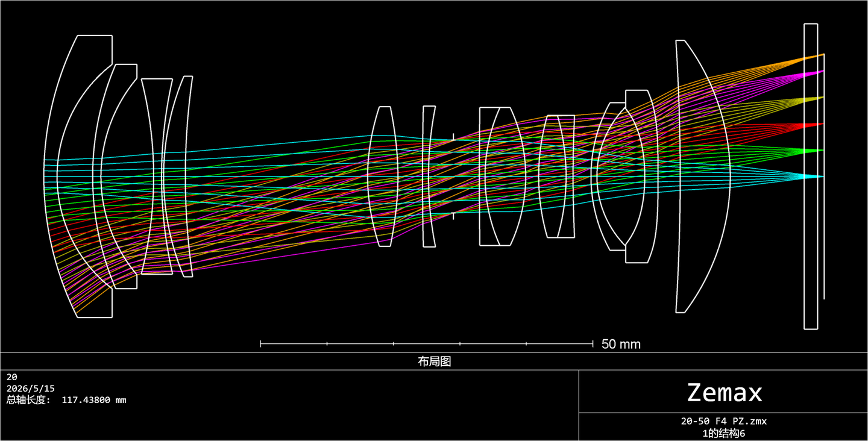Click the biconcave lens in the front group
This screenshot has height=441, width=868.
(157, 177)
